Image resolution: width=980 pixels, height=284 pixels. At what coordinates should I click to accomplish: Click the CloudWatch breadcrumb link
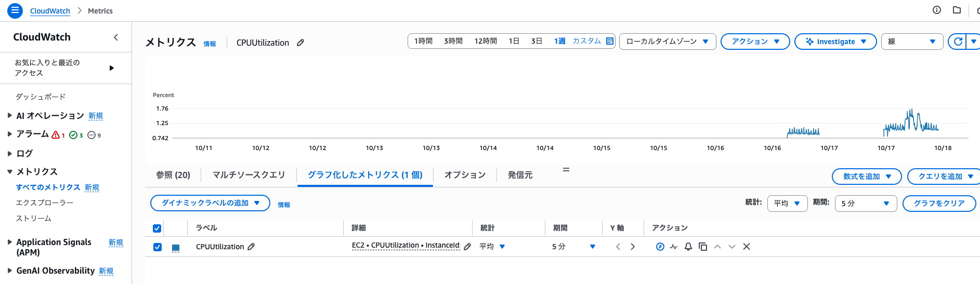[x=50, y=11]
